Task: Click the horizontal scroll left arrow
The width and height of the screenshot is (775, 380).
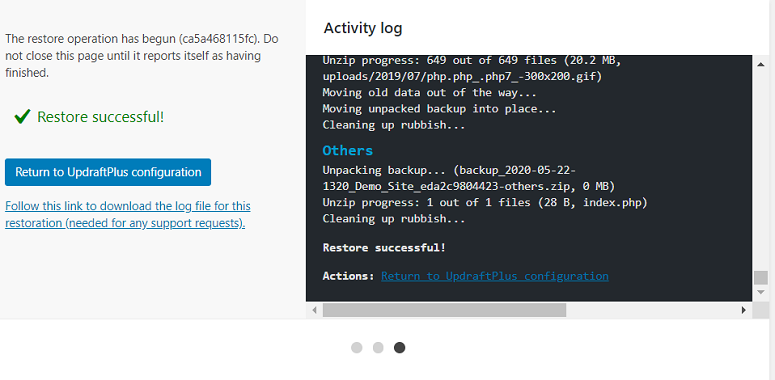Action: point(314,310)
